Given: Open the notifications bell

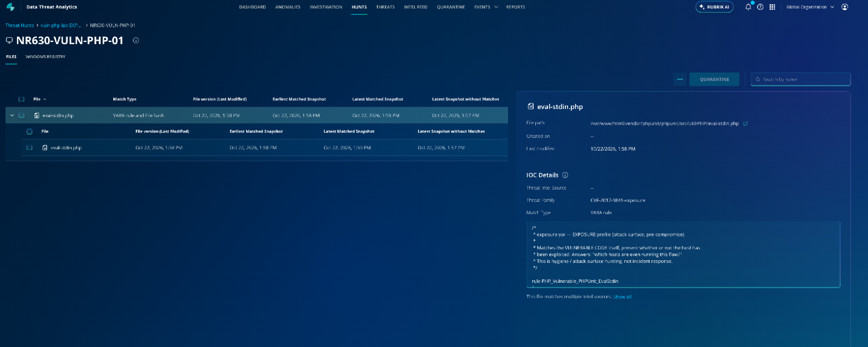Looking at the screenshot, I should [748, 7].
